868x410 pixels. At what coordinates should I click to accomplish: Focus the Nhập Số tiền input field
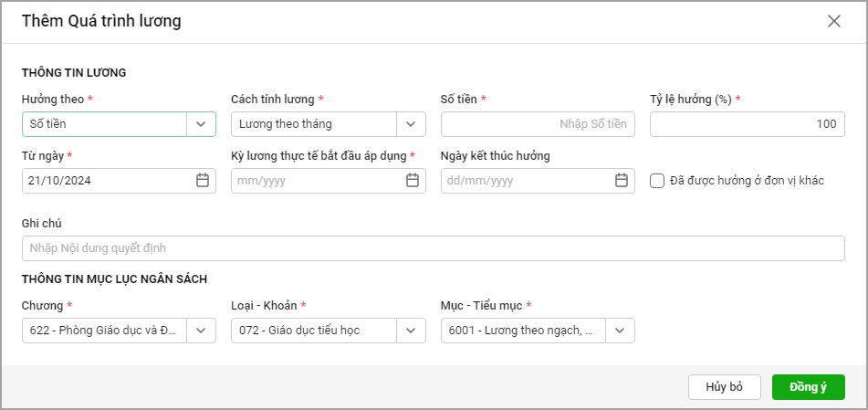tap(537, 124)
